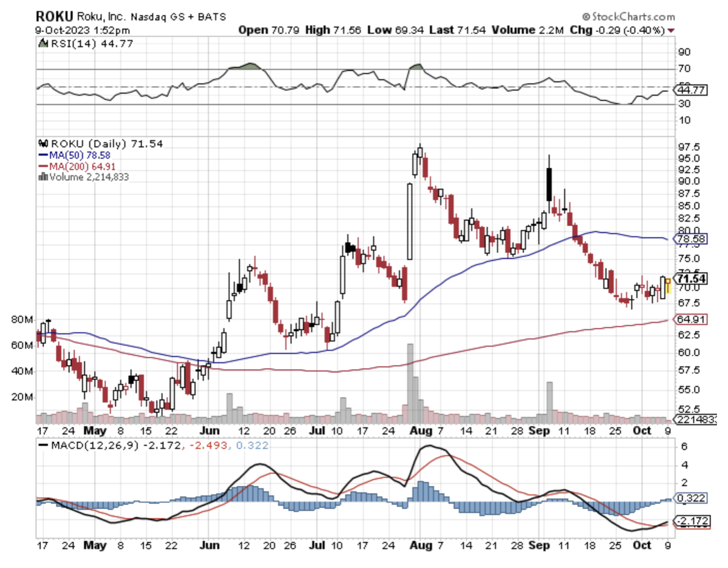This screenshot has height=568, width=728.
Task: Open the StockCharts.com watermark link
Action: pyautogui.click(x=629, y=17)
